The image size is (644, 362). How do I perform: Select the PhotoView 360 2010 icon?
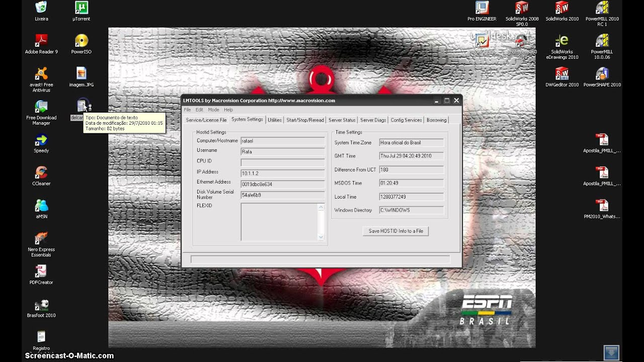(522, 41)
